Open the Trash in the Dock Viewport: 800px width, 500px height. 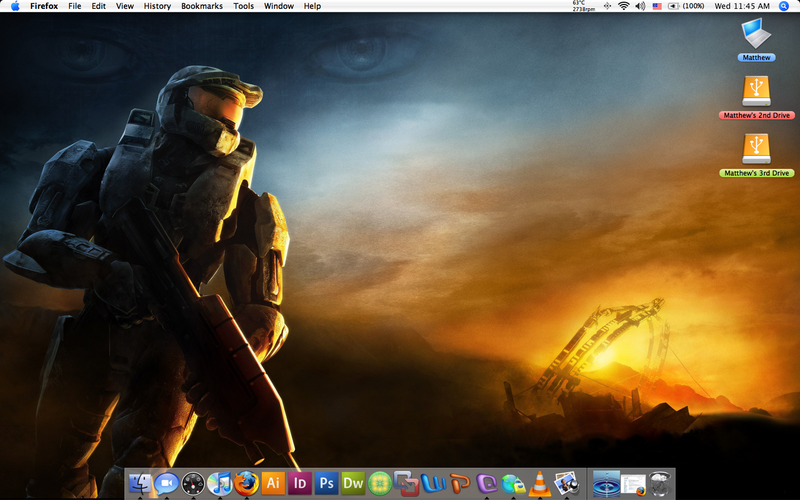[660, 483]
